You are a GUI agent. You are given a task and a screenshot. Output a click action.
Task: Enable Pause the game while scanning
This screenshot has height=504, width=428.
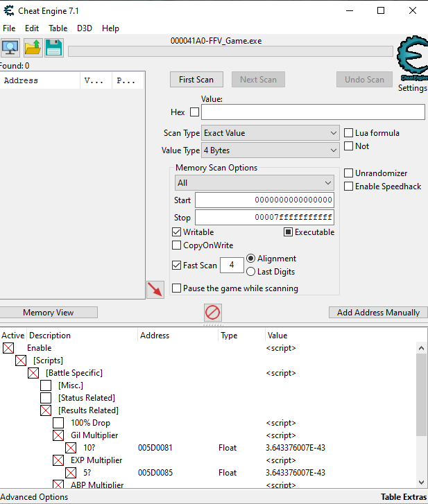[x=176, y=288]
